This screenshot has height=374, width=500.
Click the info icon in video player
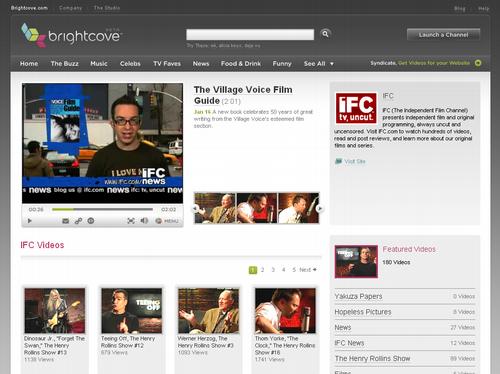click(91, 221)
